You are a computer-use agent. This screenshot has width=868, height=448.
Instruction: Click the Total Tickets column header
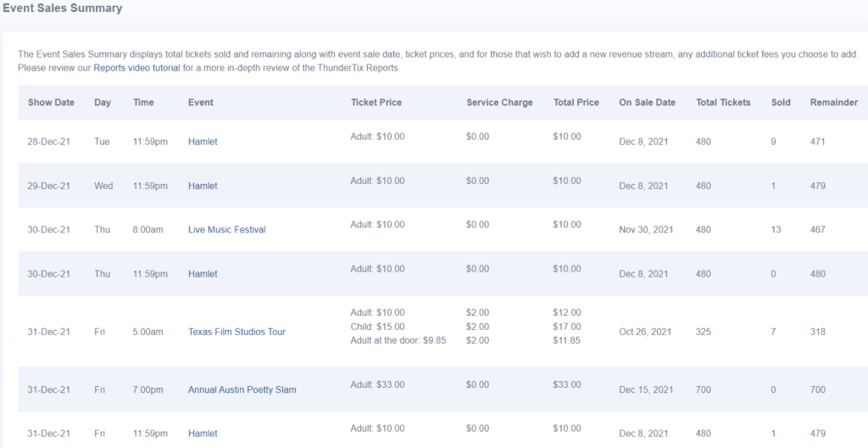tap(723, 103)
